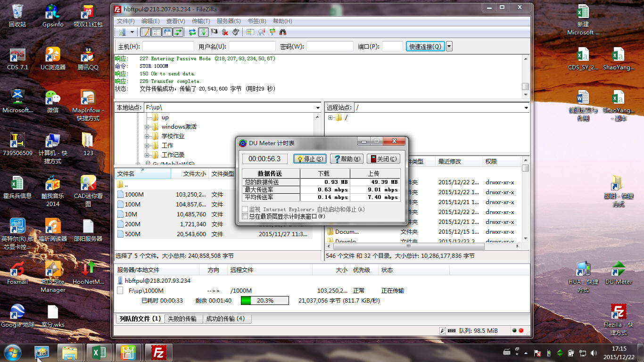Open the quick connect history dropdown
This screenshot has height=362, width=644.
click(449, 46)
